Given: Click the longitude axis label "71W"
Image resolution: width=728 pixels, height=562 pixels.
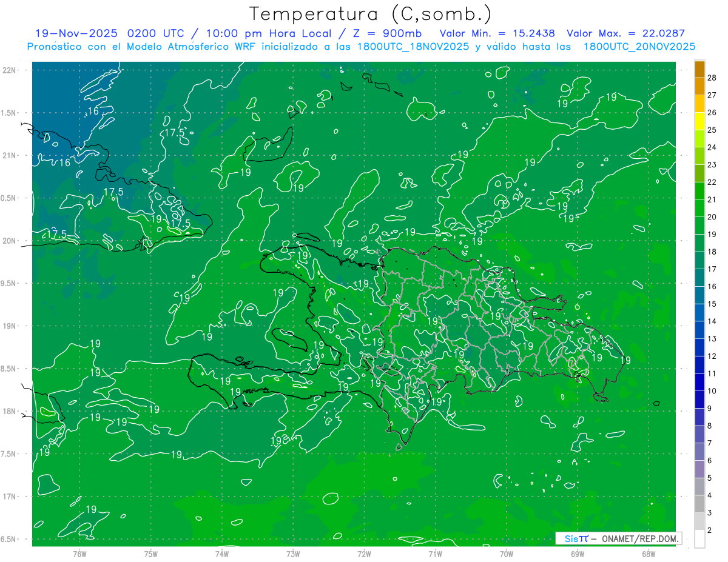Looking at the screenshot, I should (435, 554).
